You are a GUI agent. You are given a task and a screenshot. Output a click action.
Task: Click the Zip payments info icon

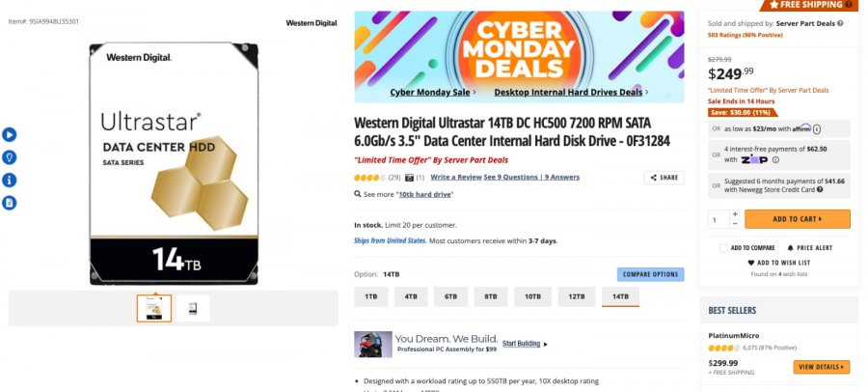point(775,159)
